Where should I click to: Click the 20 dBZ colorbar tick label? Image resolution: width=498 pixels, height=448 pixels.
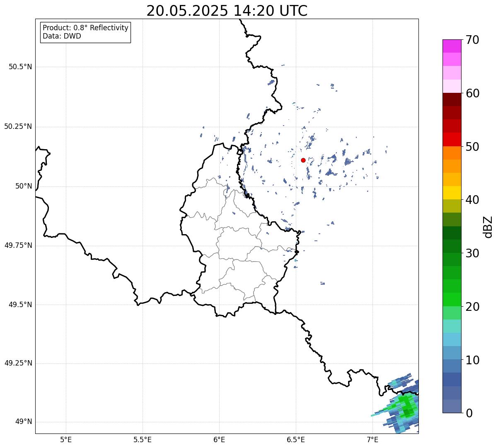click(x=472, y=307)
